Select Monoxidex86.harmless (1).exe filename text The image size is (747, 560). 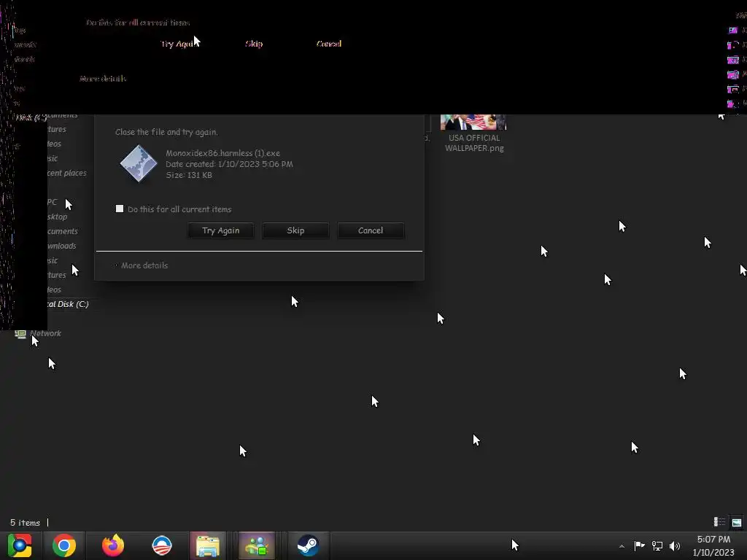pos(223,153)
